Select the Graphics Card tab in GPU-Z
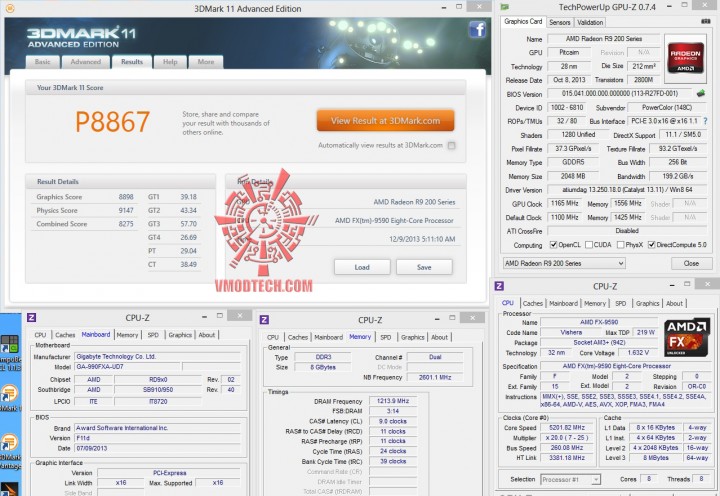This screenshot has height=496, width=720. point(523,21)
